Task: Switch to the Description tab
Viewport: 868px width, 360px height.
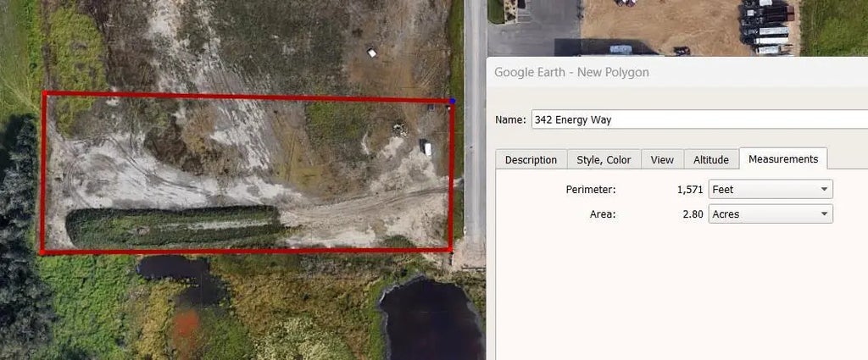Action: click(531, 159)
